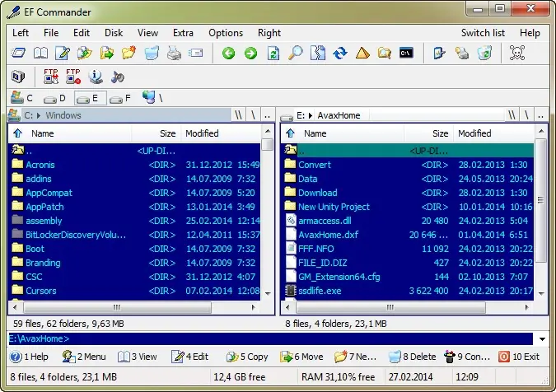Click the FTP connect icon
This screenshot has width=556, height=392.
(51, 77)
